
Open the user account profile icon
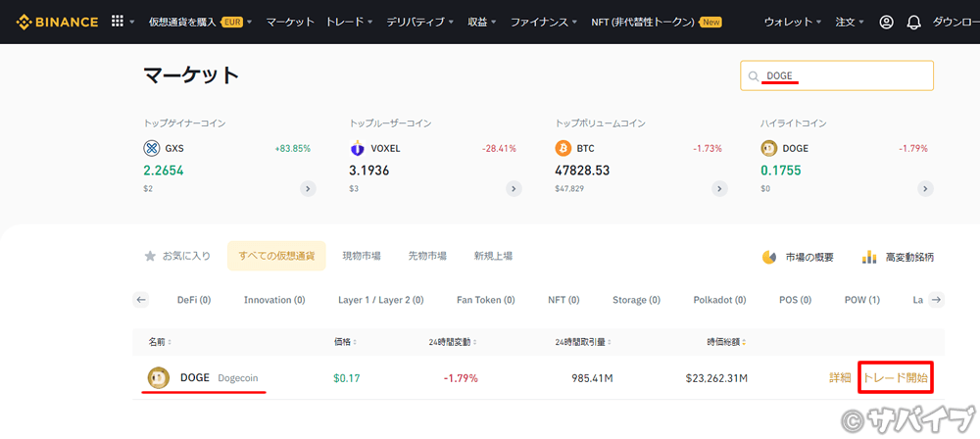click(886, 22)
